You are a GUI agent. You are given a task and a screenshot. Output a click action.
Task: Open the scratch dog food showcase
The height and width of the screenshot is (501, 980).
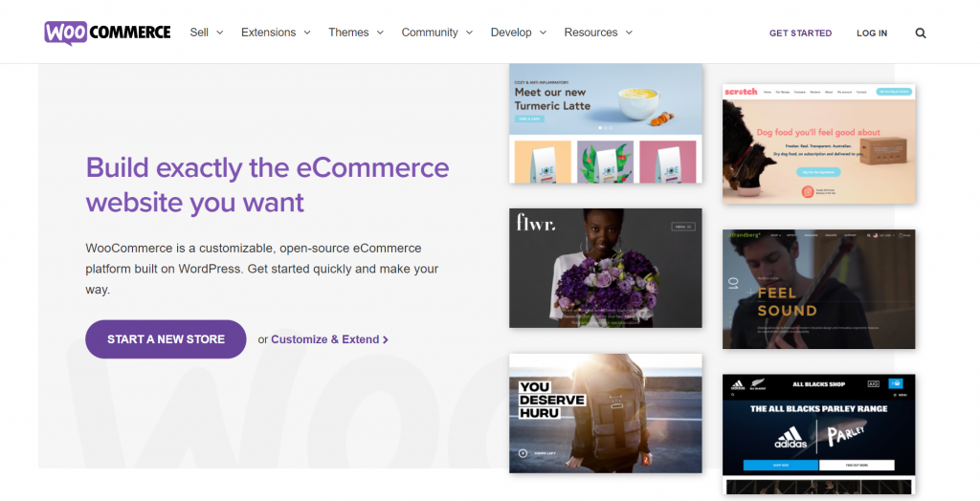point(819,143)
